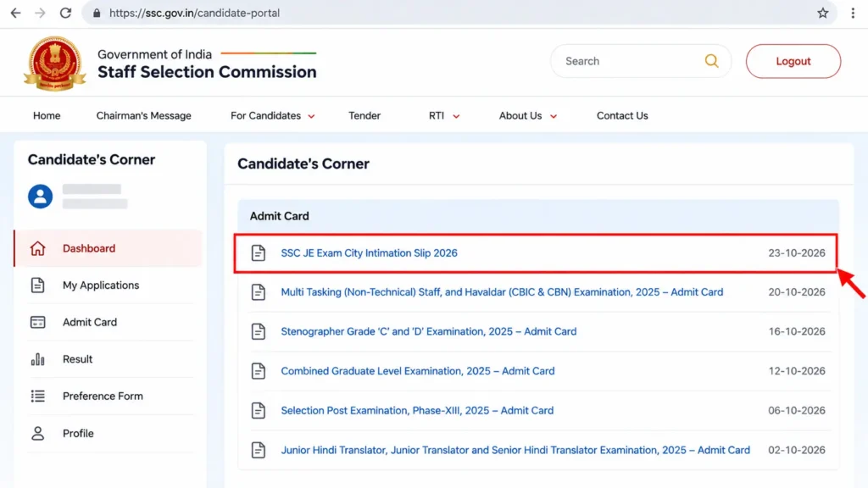Click the SSC emblem logo

[x=54, y=63]
